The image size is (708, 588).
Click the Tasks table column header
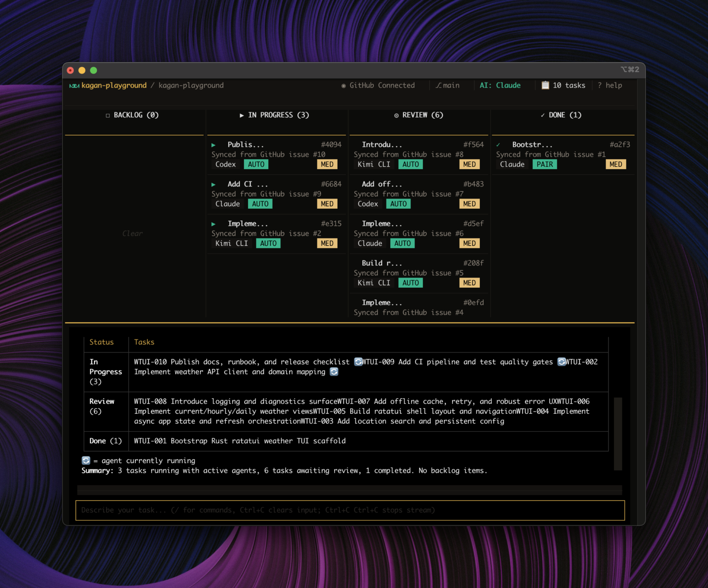(144, 342)
